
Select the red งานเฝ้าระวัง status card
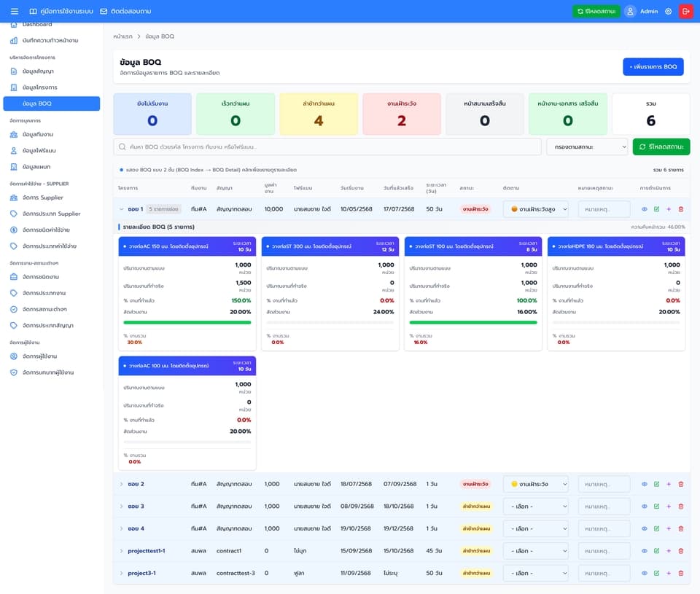(x=402, y=114)
